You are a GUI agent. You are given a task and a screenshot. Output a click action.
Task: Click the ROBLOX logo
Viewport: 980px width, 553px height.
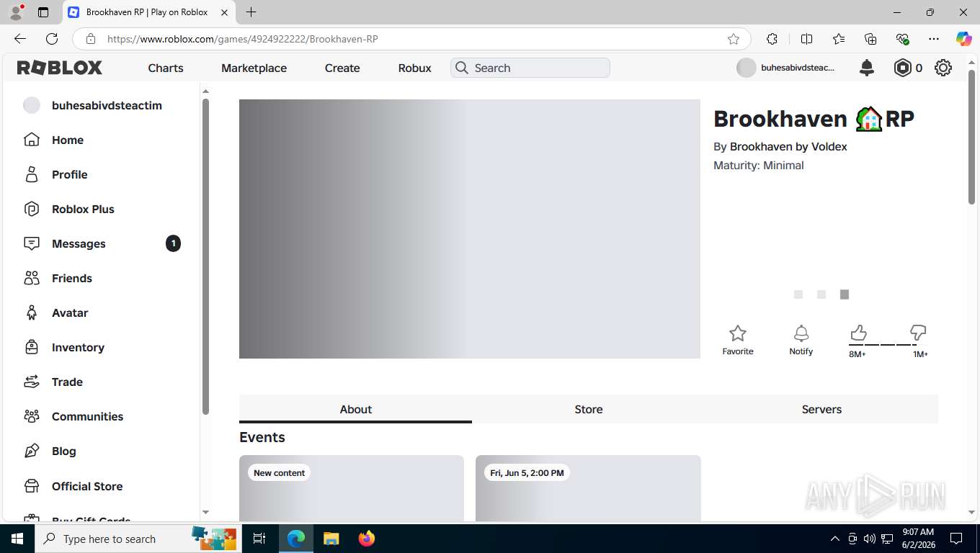[x=60, y=68]
